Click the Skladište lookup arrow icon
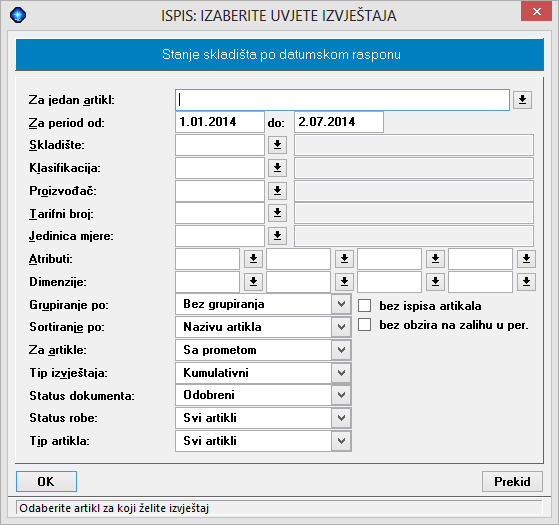The width and height of the screenshot is (559, 525). 277,145
